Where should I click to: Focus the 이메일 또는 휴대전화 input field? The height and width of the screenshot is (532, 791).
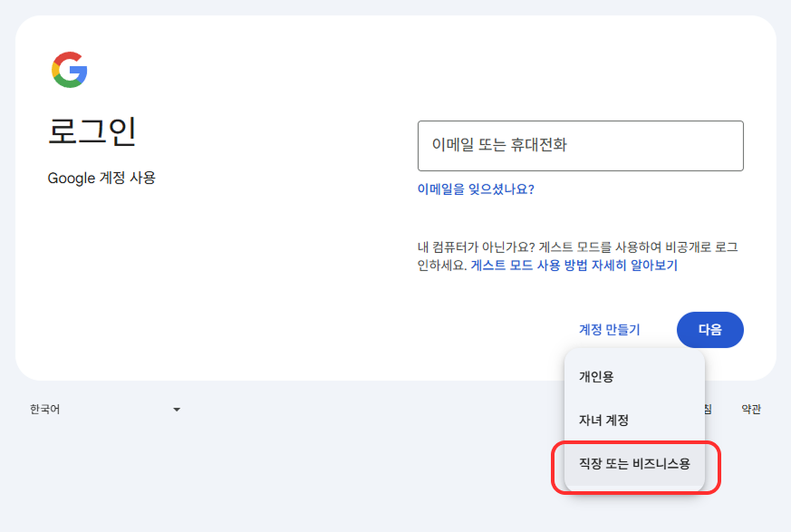pyautogui.click(x=580, y=146)
